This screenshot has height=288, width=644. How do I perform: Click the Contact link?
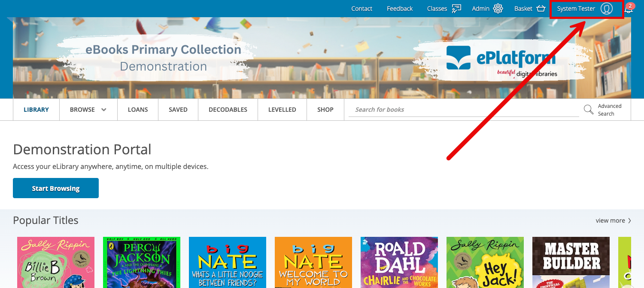coord(362,9)
